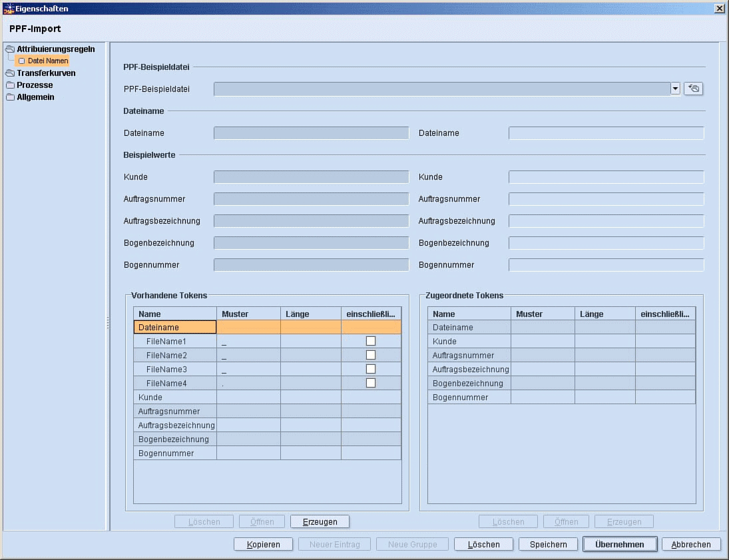Click the Speichern button
This screenshot has height=560, width=729.
pos(548,544)
